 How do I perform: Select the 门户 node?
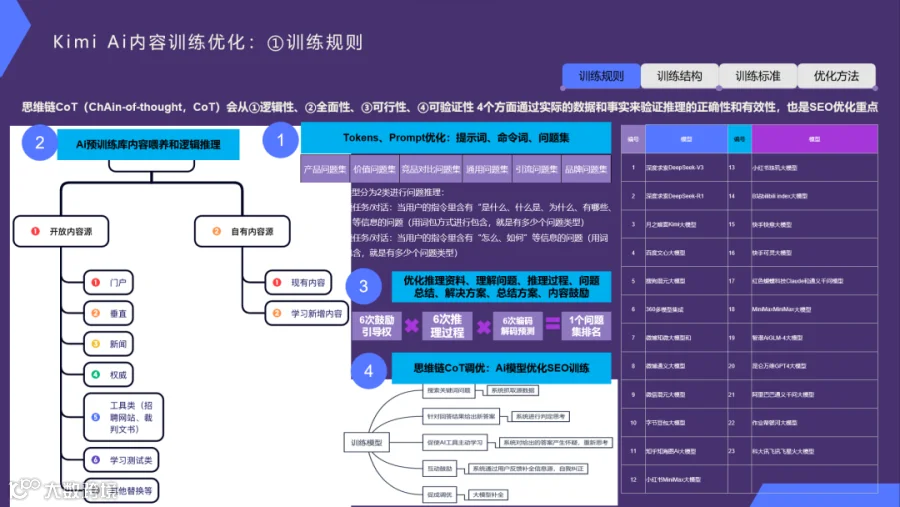point(108,282)
